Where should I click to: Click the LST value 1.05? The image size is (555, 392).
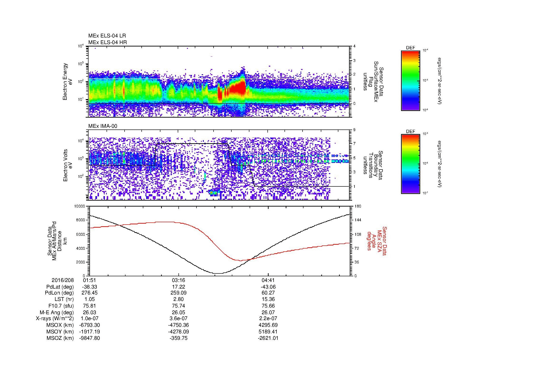coord(89,300)
